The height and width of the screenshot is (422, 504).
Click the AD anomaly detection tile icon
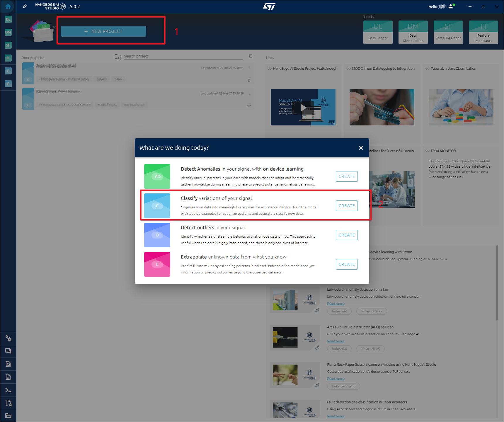(x=157, y=176)
